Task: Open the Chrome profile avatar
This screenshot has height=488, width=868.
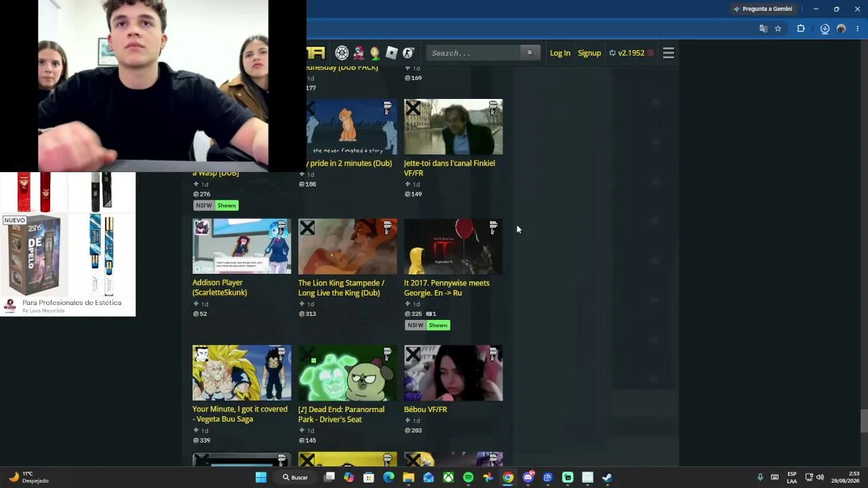Action: coord(841,28)
